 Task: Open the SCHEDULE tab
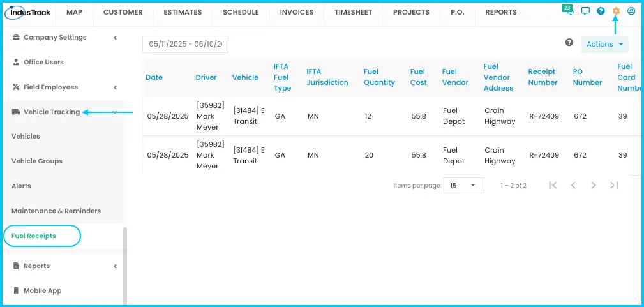(x=241, y=12)
